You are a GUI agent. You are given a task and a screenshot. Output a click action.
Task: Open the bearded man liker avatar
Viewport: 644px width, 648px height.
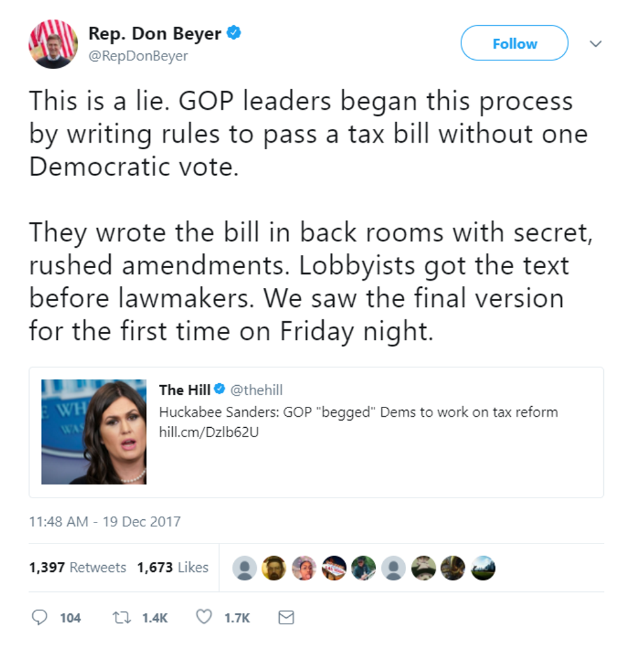[x=275, y=568]
